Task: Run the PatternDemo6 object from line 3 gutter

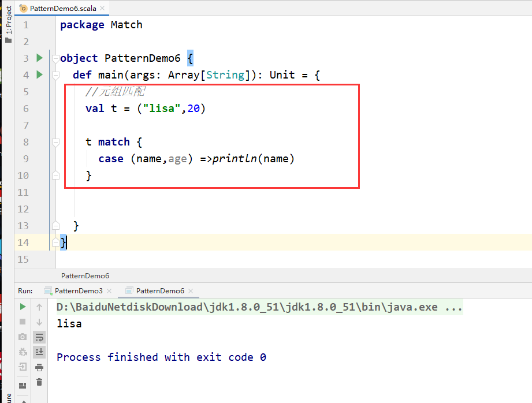Action: 39,58
